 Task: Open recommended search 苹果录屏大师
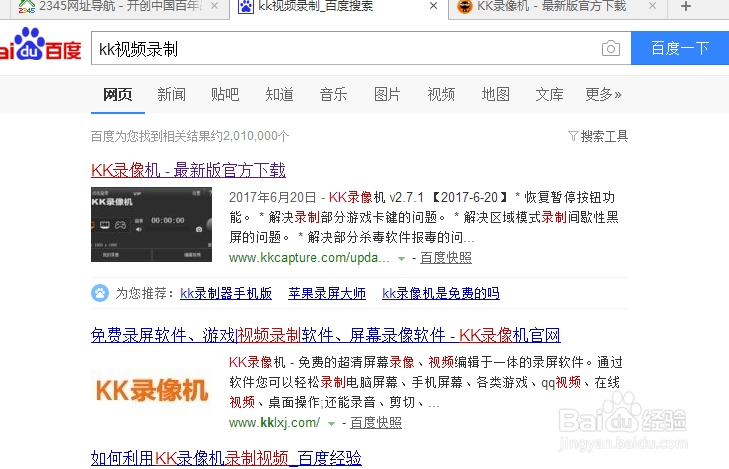click(327, 293)
